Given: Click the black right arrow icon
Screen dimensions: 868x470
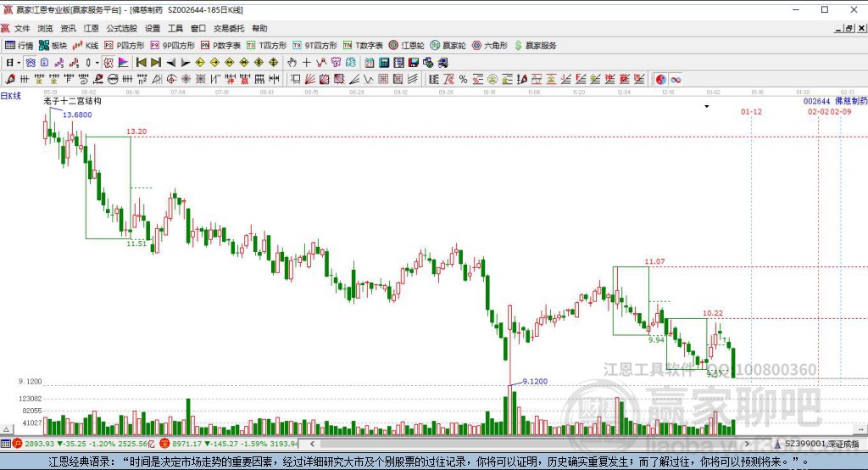Looking at the screenshot, I should [x=186, y=63].
